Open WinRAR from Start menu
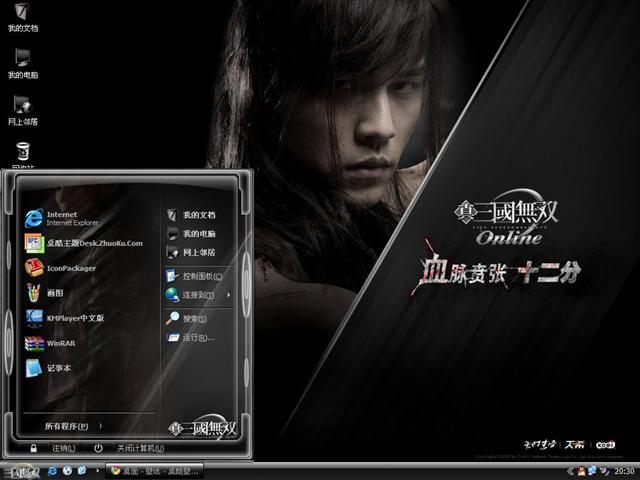 click(x=50, y=343)
